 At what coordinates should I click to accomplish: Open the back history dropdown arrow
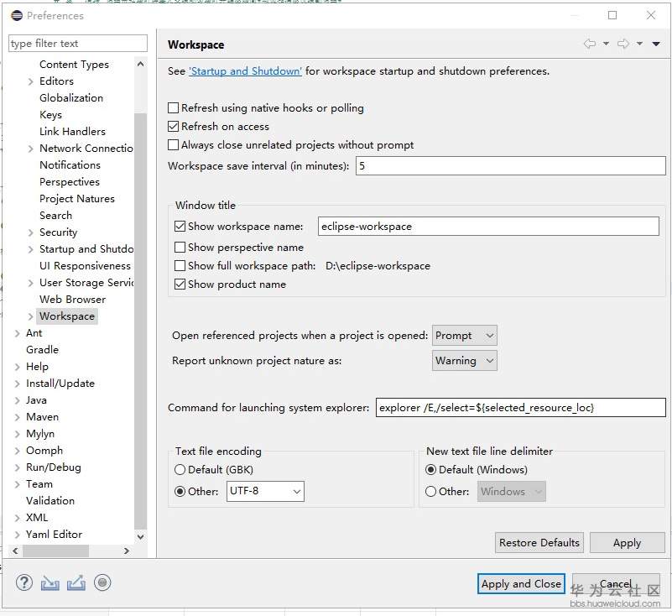click(x=606, y=44)
